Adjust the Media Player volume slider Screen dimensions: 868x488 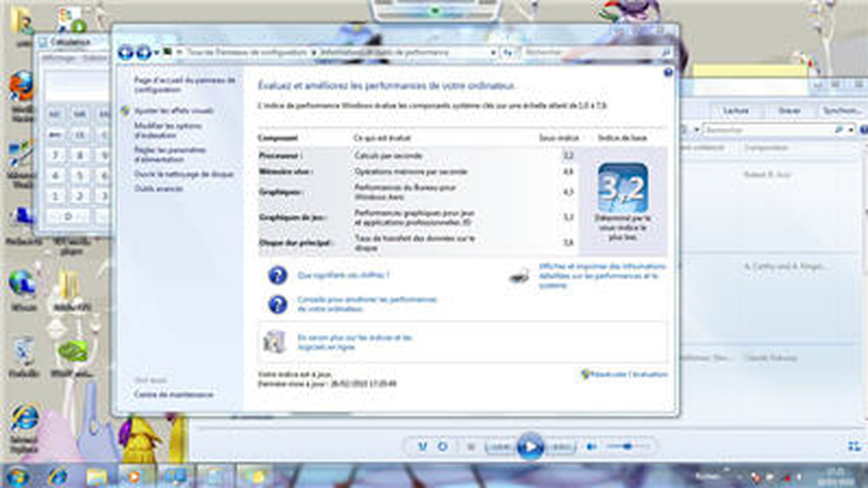627,446
